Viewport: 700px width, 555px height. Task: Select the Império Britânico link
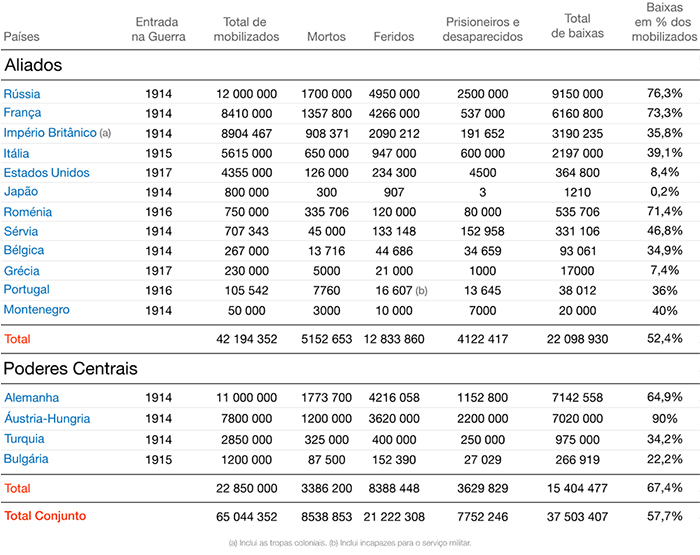[50, 133]
